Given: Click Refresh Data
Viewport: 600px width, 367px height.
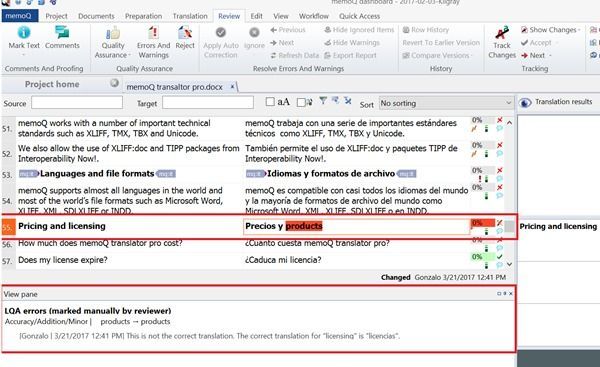Looking at the screenshot, I should coord(295,55).
